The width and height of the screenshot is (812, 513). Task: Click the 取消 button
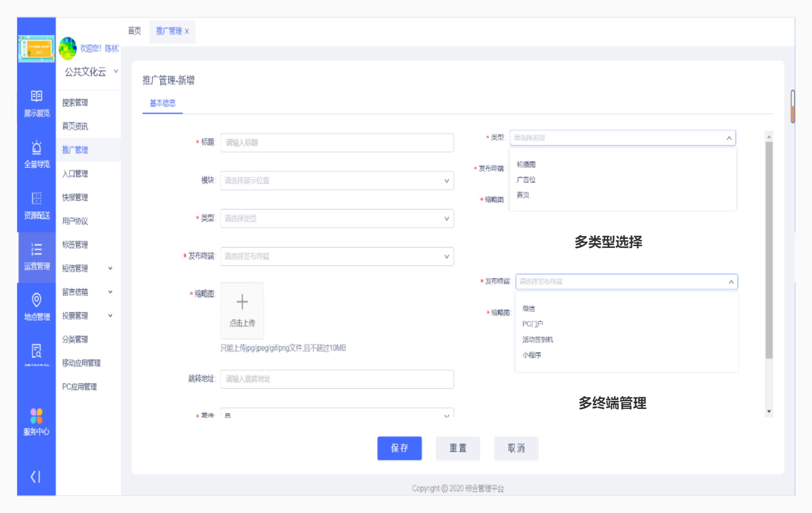516,448
